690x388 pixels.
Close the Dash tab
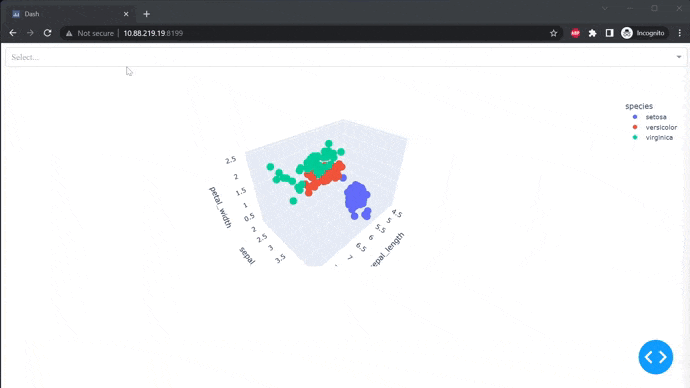point(126,14)
